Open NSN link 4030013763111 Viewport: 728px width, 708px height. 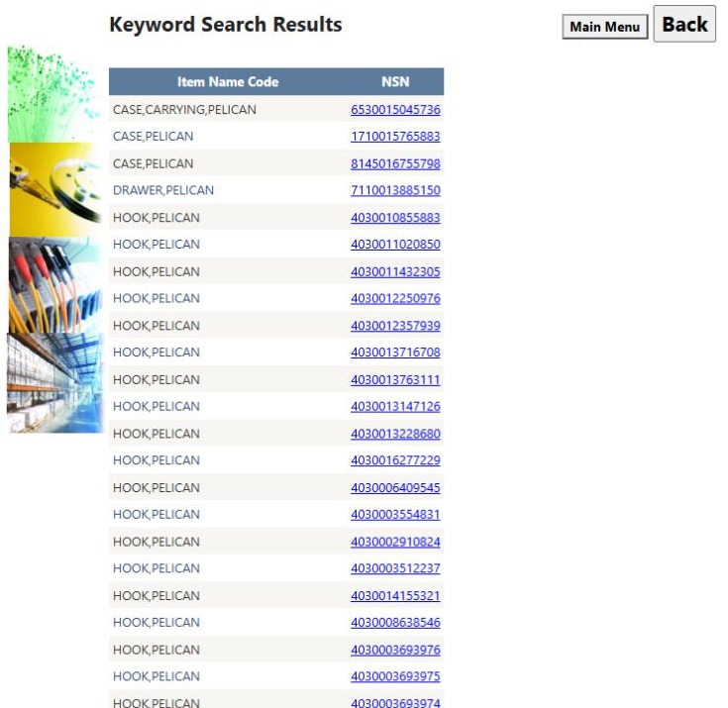pos(395,380)
